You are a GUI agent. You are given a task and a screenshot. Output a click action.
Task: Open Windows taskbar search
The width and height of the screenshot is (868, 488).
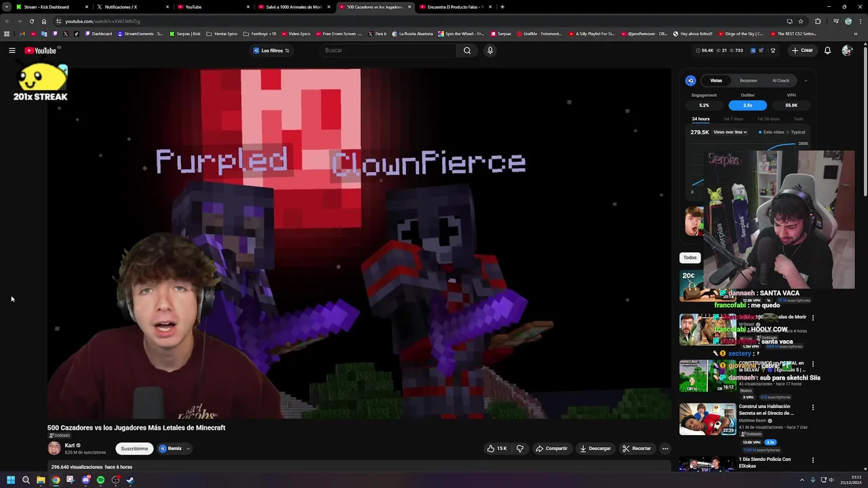26,480
